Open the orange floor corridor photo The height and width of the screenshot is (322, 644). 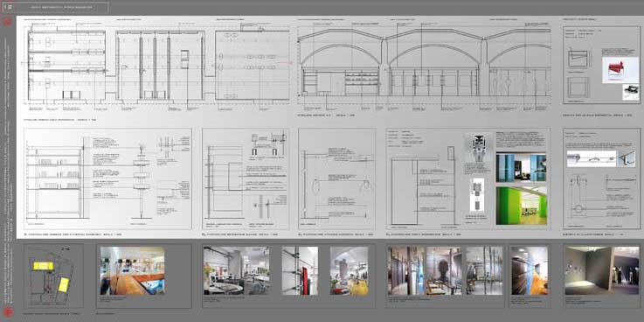(530, 270)
